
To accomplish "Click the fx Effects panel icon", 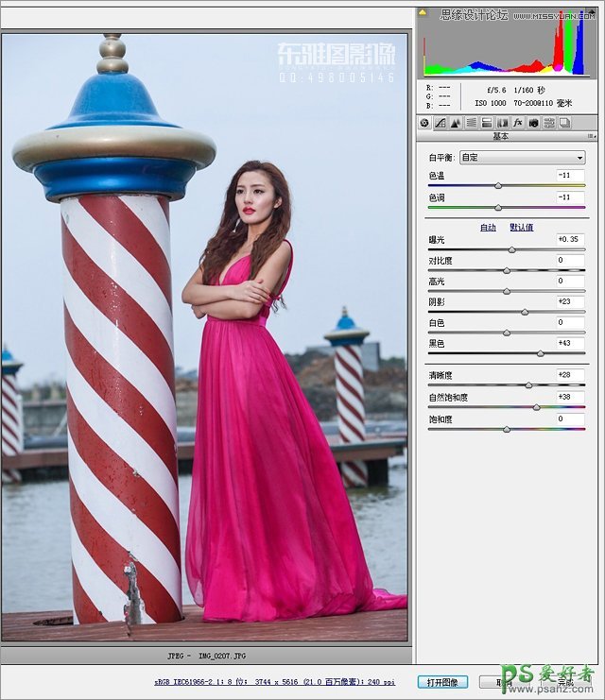I will [518, 123].
